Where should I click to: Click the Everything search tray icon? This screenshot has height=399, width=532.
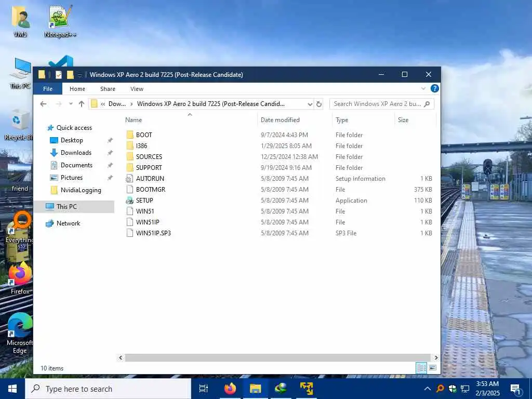[440, 389]
